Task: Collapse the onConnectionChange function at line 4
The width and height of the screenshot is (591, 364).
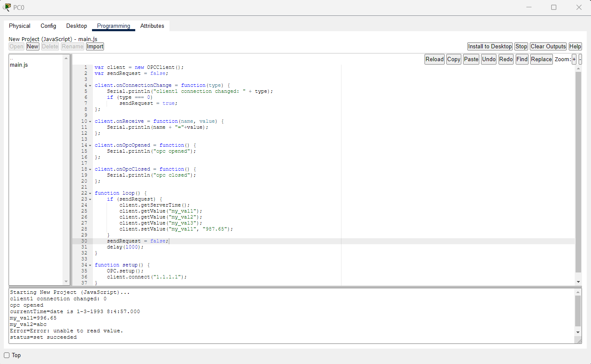Action: point(90,86)
